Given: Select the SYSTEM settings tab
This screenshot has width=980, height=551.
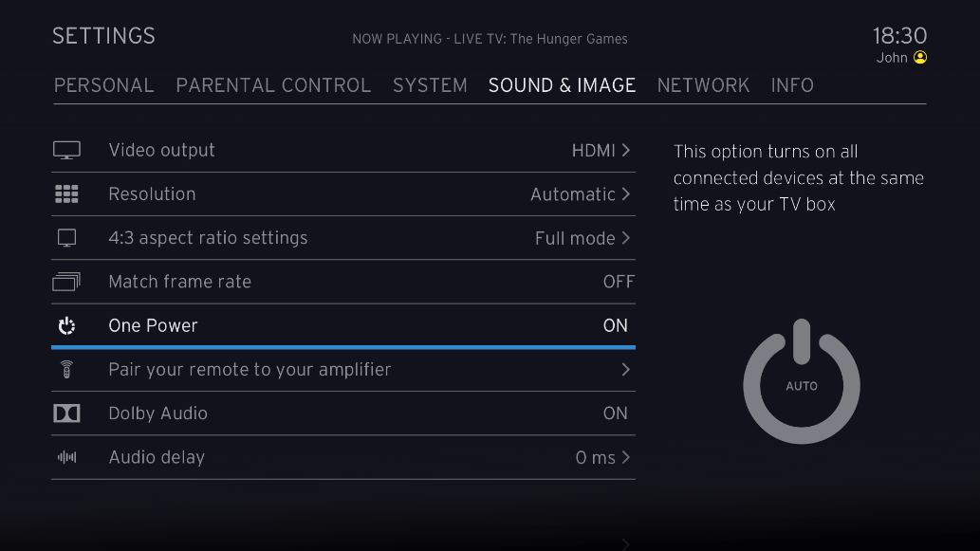Looking at the screenshot, I should pos(430,85).
